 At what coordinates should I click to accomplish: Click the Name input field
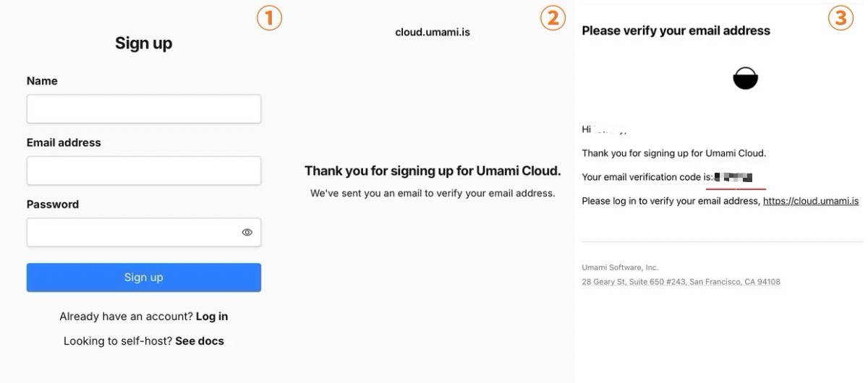(x=144, y=109)
